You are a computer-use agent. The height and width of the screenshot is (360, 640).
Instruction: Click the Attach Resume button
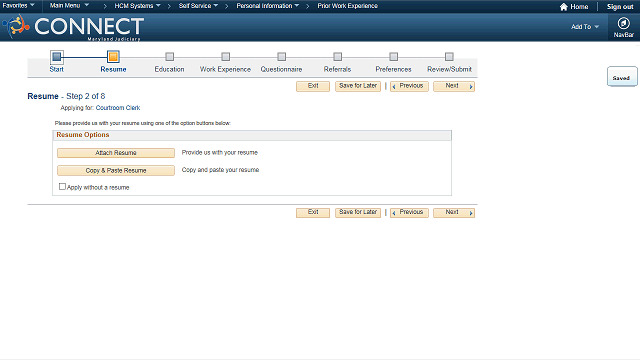pos(116,153)
